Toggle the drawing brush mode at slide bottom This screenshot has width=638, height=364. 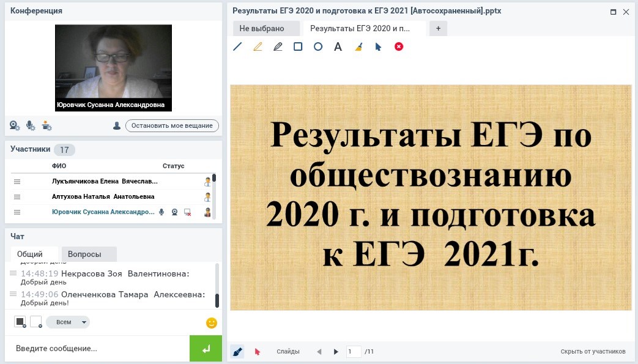[x=237, y=351]
